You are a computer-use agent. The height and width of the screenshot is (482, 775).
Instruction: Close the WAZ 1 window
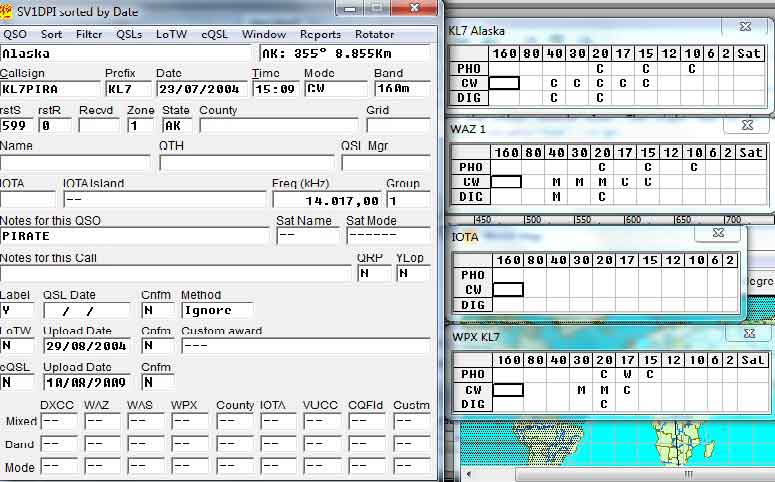coord(747,125)
